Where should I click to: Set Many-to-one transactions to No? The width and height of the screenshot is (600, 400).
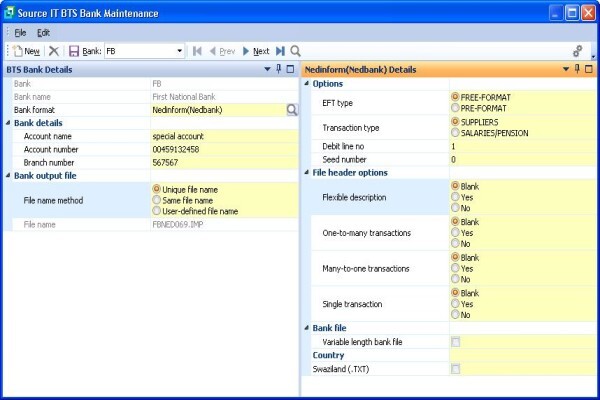pos(455,279)
